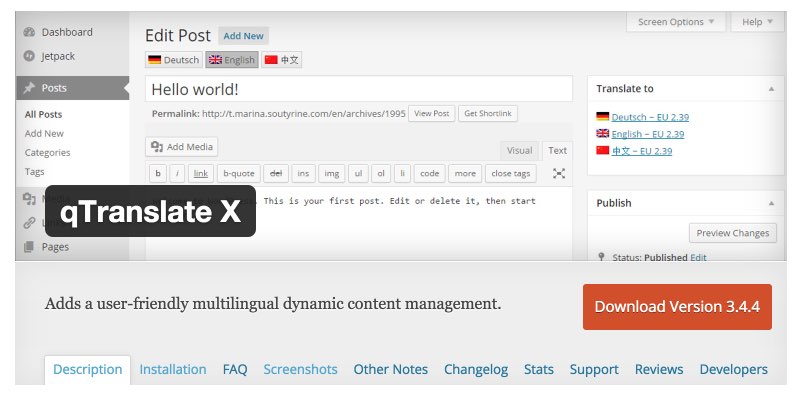Click the link quicktag button
The height and width of the screenshot is (397, 799).
tap(201, 173)
